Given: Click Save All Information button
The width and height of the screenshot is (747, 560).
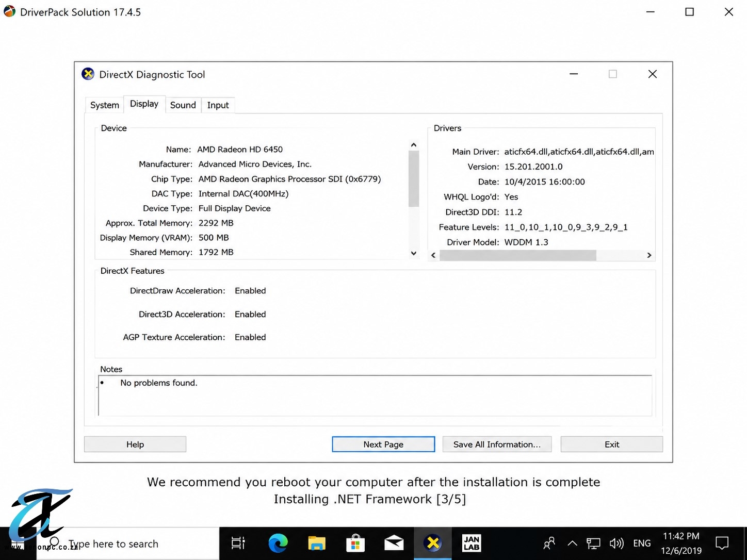Looking at the screenshot, I should (497, 444).
